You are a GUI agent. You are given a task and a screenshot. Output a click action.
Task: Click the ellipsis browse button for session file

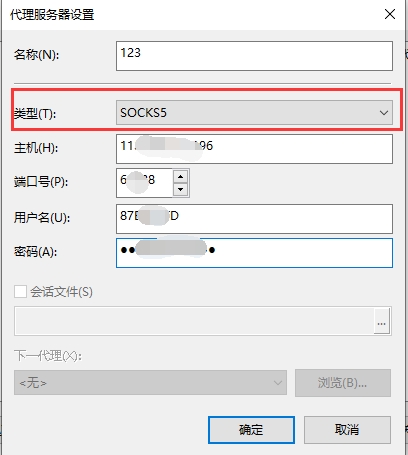tap(382, 321)
